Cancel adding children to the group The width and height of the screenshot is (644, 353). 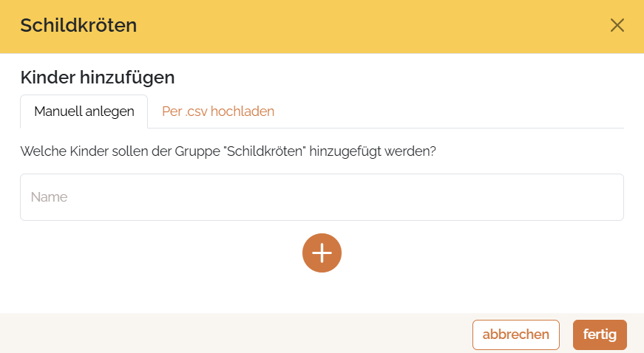[x=516, y=335]
